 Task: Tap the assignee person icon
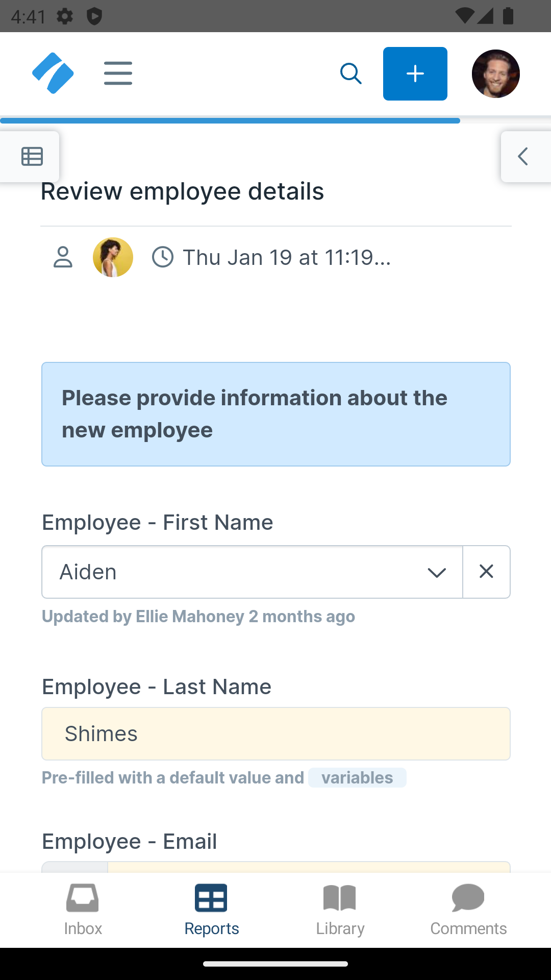(x=63, y=257)
